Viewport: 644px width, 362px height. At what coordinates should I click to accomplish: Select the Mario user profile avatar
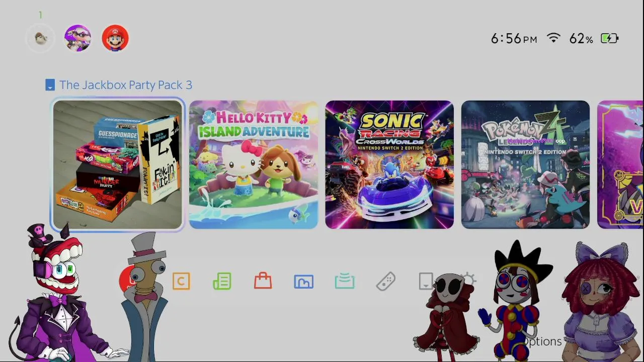tap(115, 38)
